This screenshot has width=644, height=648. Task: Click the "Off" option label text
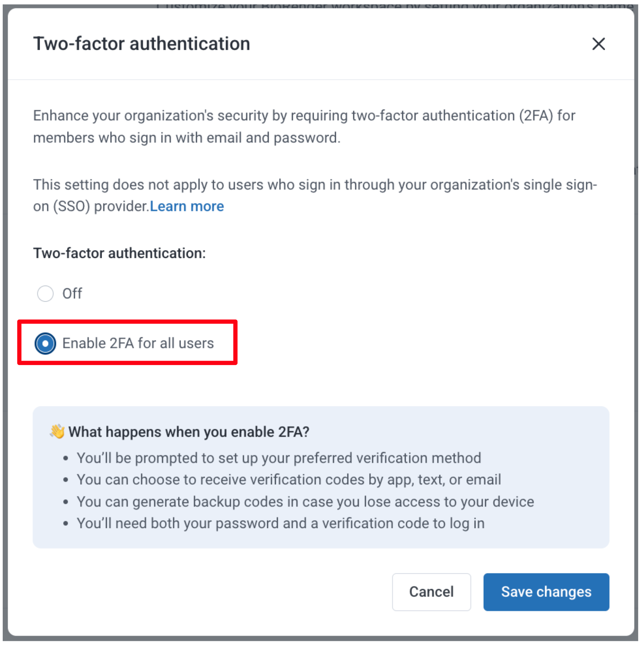tap(72, 293)
